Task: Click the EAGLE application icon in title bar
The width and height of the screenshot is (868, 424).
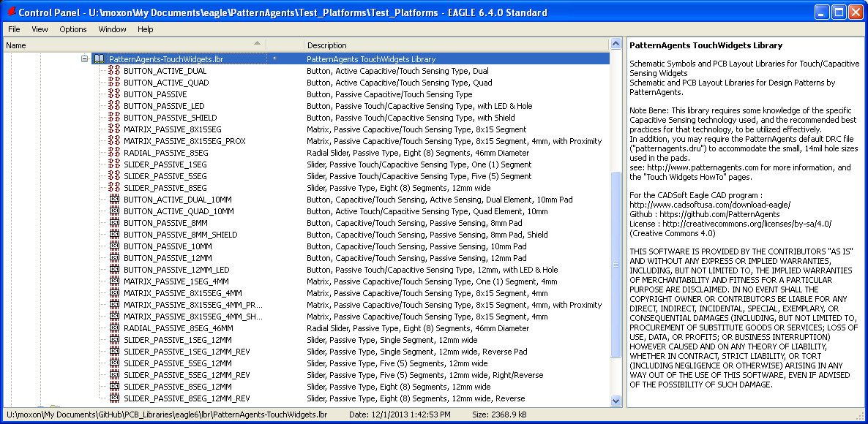Action: tap(10, 12)
